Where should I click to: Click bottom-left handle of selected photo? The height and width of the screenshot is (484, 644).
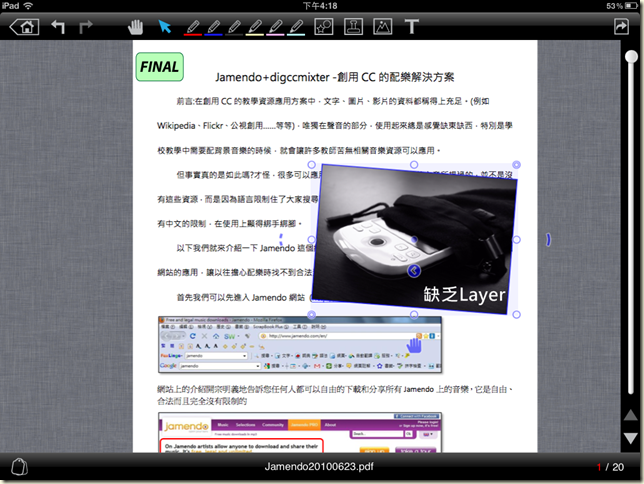pos(312,315)
